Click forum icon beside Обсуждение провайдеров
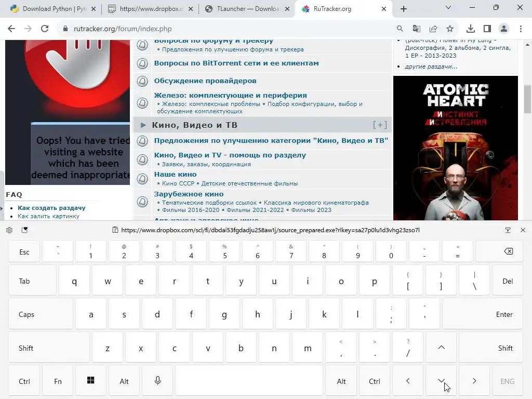The width and height of the screenshot is (532, 399). click(x=142, y=81)
